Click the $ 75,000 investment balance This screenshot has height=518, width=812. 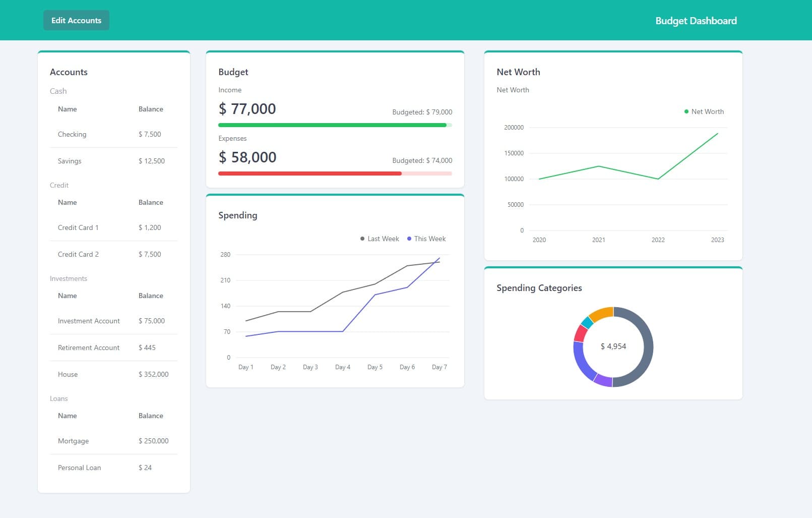152,321
